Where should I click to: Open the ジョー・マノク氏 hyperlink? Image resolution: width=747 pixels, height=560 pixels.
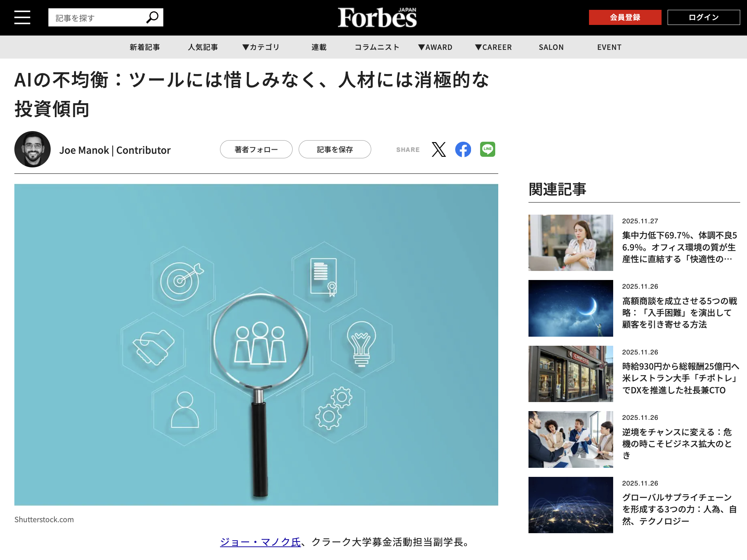(x=260, y=542)
